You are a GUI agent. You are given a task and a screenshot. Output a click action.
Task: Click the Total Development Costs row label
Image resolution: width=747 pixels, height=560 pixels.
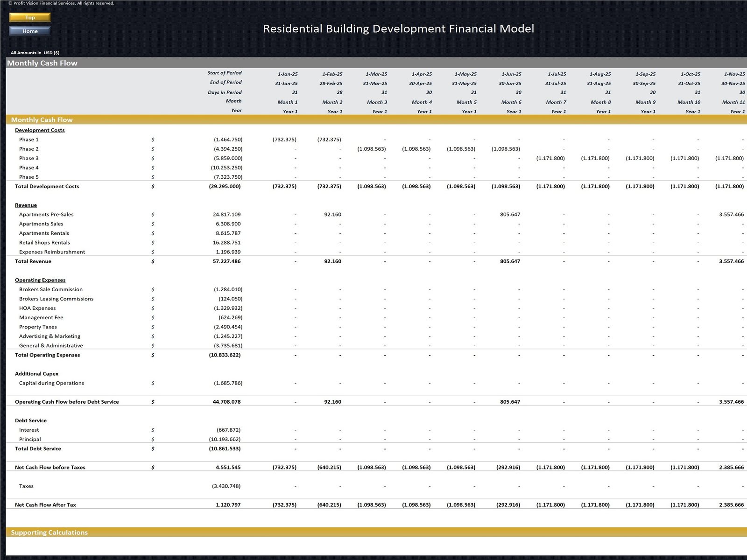coord(47,186)
